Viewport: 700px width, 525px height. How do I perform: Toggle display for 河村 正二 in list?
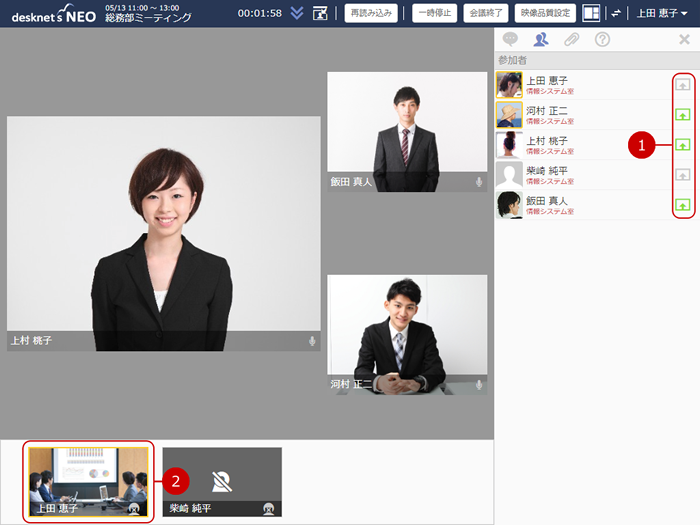[x=683, y=115]
